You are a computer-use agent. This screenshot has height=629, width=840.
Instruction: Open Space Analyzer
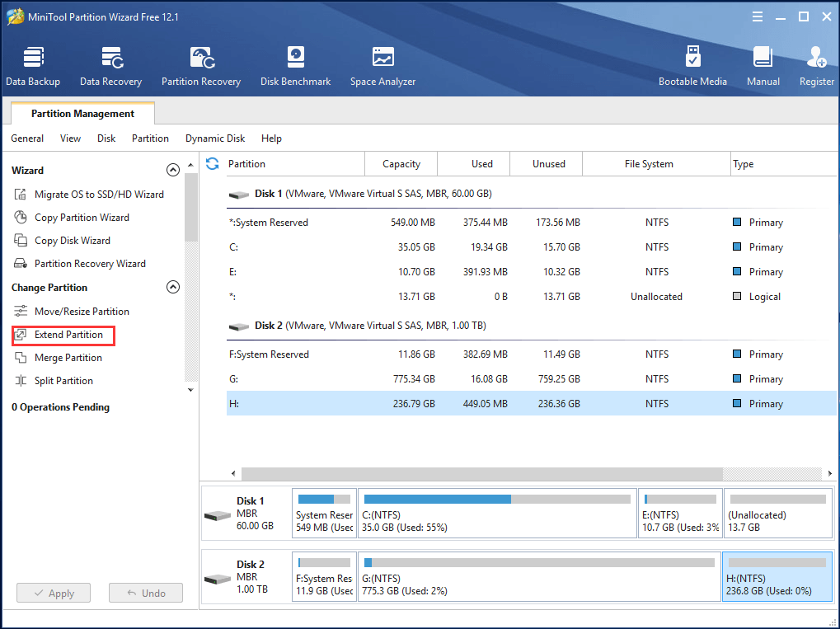coord(382,66)
